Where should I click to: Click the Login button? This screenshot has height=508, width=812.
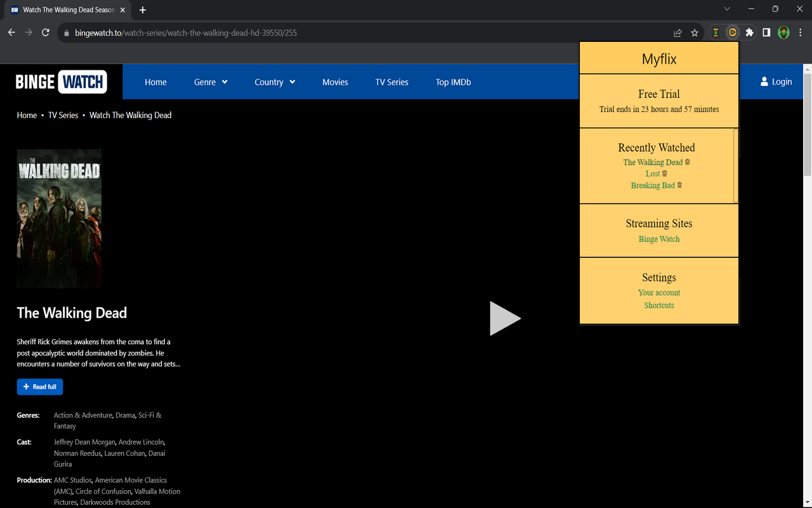[776, 81]
